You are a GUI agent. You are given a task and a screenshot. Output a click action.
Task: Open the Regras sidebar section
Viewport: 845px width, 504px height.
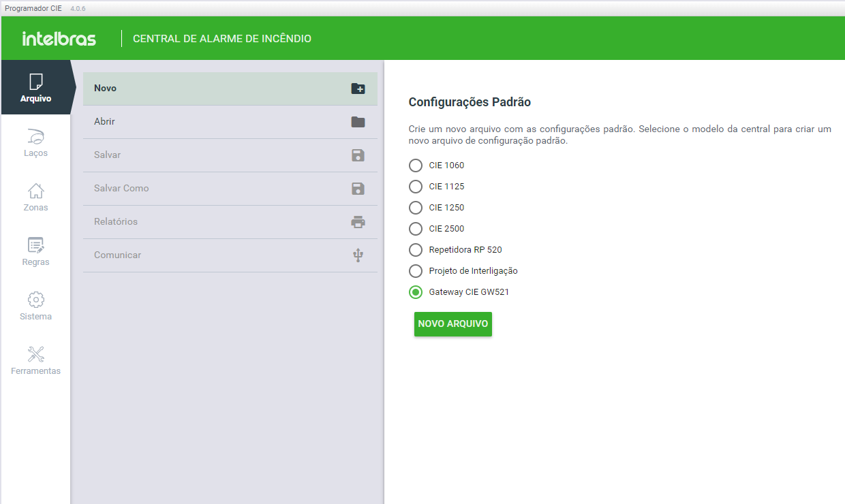(35, 251)
